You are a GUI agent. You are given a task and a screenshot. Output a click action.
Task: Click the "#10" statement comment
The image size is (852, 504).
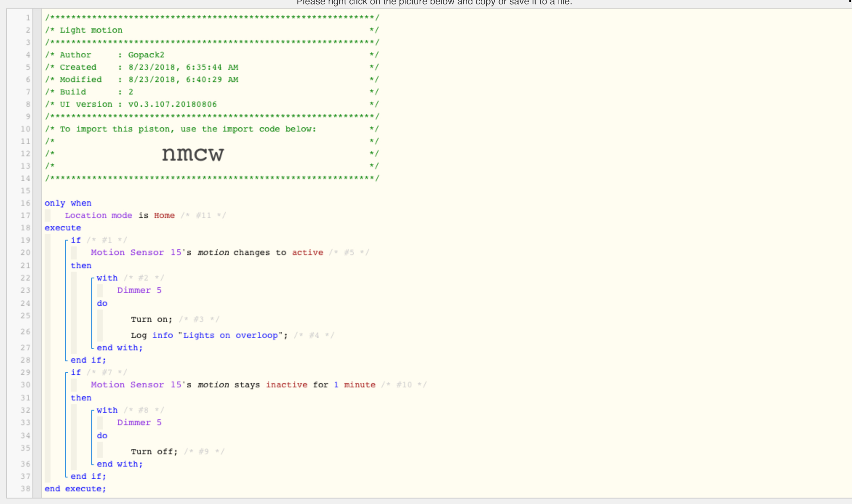coord(404,385)
